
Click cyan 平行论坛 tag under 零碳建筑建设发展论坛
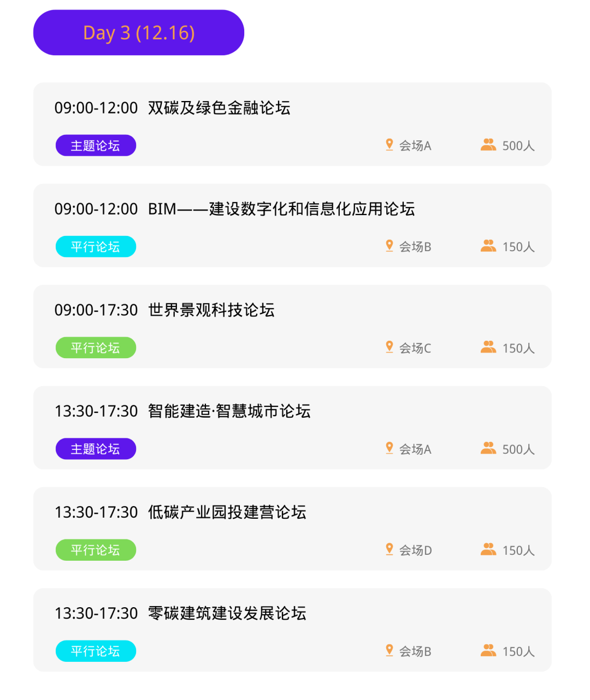(96, 651)
